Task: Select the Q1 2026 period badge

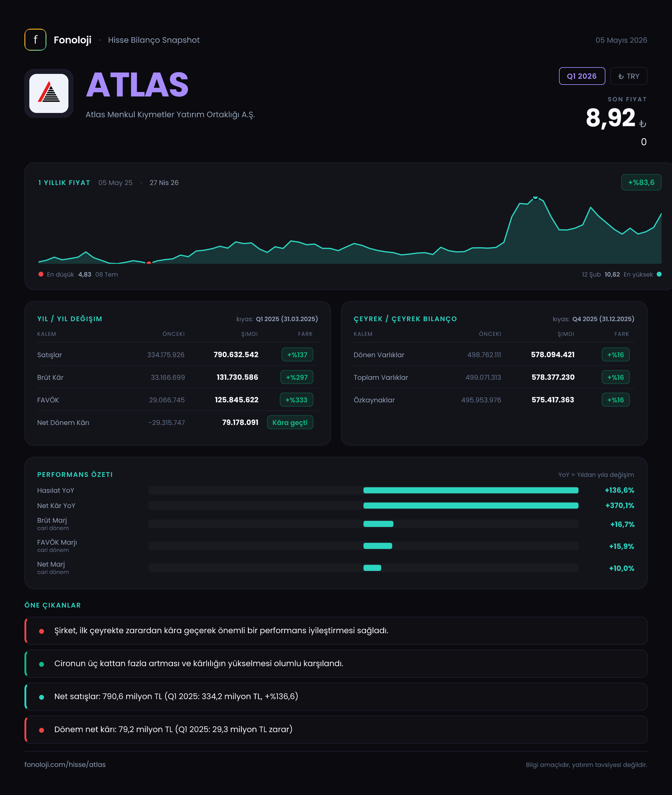Action: tap(582, 76)
